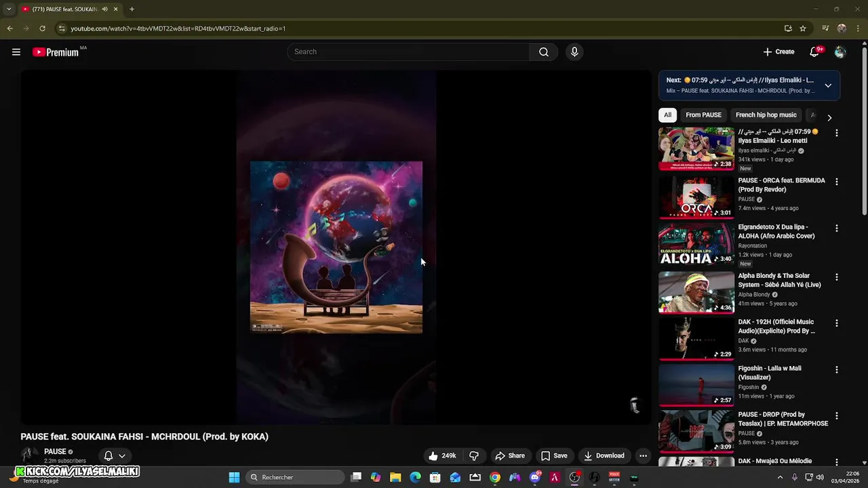The width and height of the screenshot is (868, 488).
Task: Open the Chrome profile avatar
Action: [842, 28]
